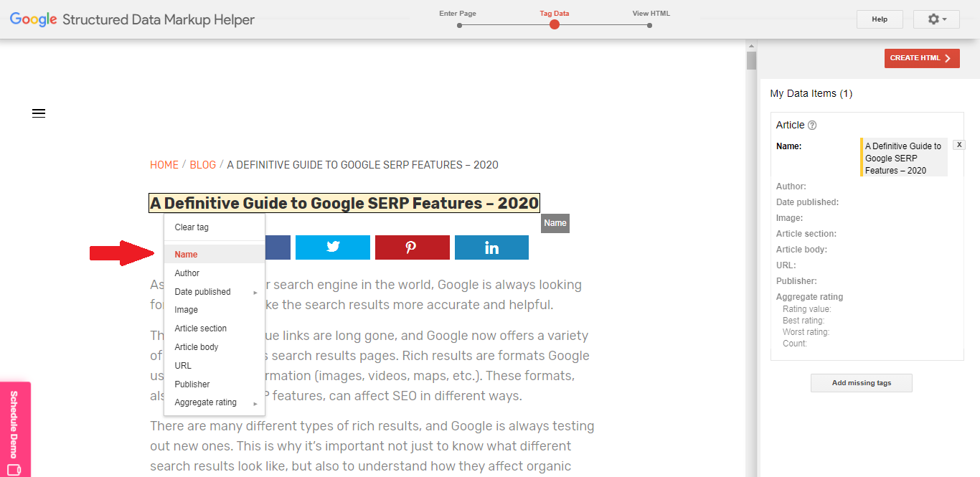Share article via Twitter icon
Screen dimensions: 980x477
tap(333, 247)
